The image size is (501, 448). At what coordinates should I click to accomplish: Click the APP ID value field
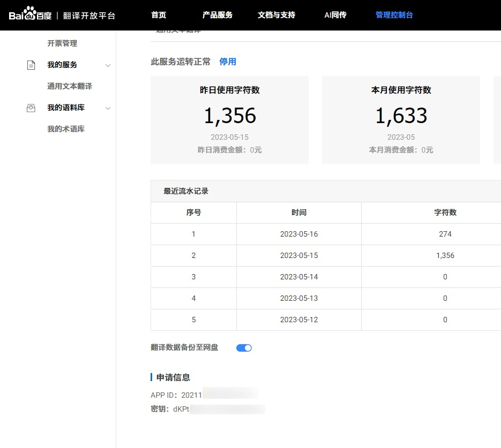click(x=225, y=394)
